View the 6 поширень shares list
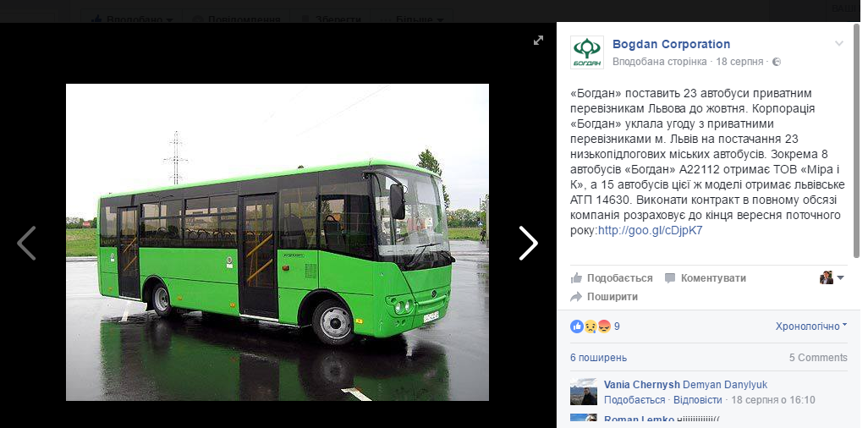Image resolution: width=868 pixels, height=428 pixels. click(598, 358)
